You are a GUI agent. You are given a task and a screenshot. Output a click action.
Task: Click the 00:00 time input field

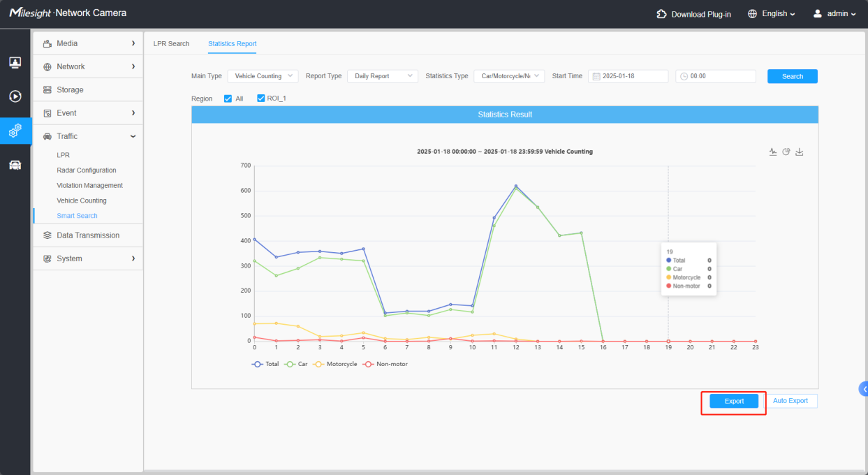pos(716,76)
